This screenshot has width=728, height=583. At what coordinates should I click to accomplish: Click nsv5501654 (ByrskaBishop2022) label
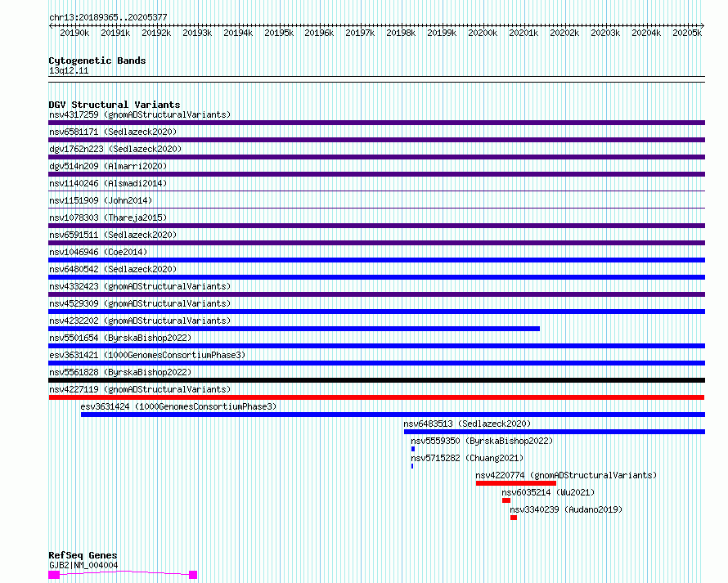tap(120, 338)
